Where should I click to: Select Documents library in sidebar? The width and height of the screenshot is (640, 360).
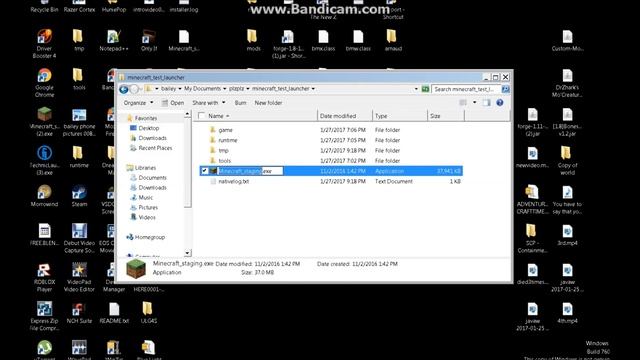pyautogui.click(x=148, y=178)
